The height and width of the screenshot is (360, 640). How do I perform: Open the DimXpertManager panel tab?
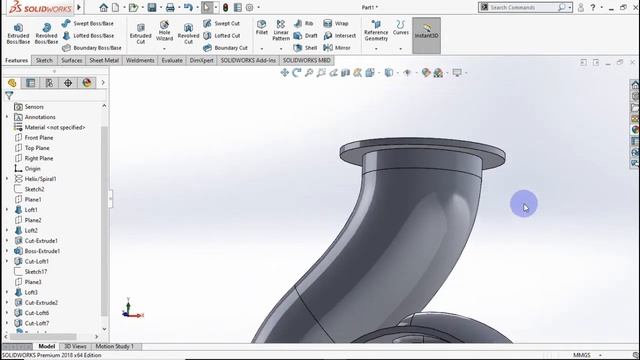[68, 83]
